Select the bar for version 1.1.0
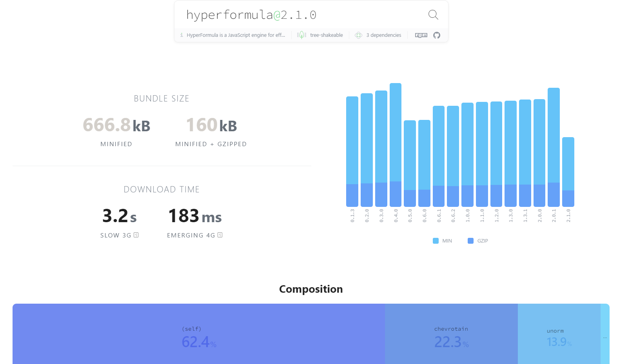This screenshot has height=364, width=619. (482, 154)
